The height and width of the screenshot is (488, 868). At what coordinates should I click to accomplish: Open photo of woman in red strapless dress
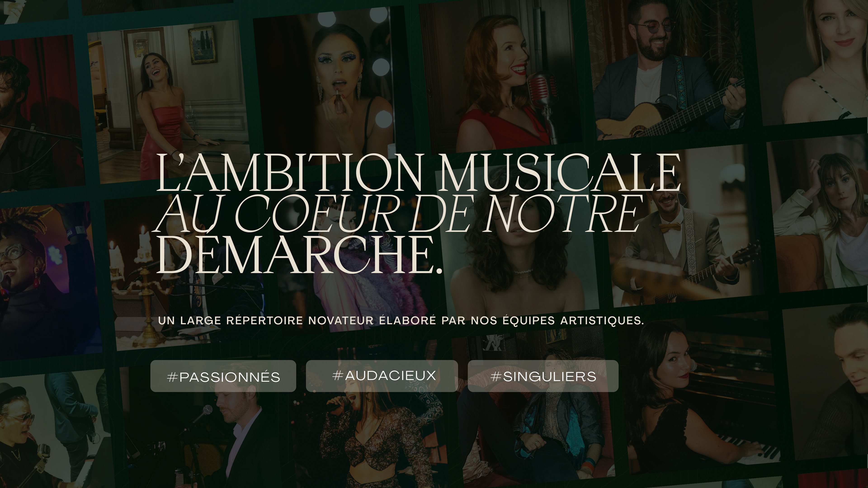click(168, 101)
